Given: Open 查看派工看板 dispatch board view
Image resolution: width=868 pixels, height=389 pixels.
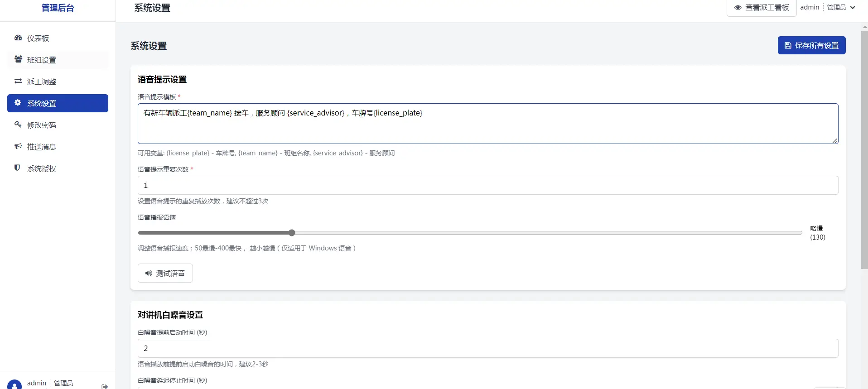Looking at the screenshot, I should [762, 8].
